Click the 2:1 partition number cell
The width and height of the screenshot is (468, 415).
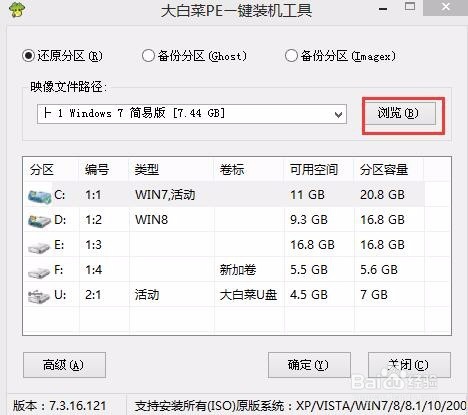click(93, 295)
